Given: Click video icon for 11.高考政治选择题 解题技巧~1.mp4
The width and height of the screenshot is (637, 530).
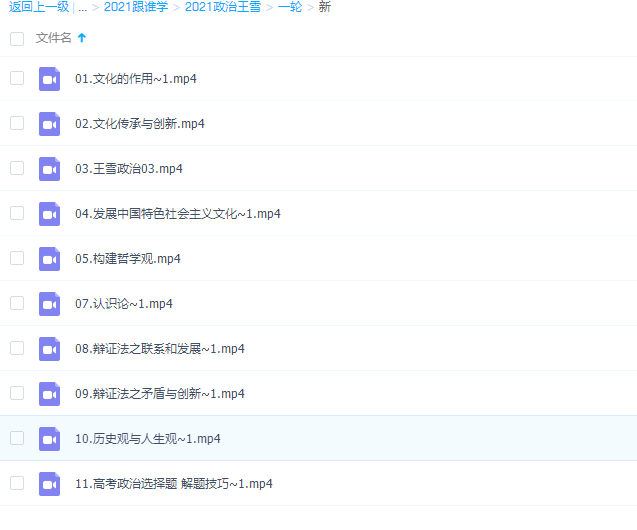Looking at the screenshot, I should pos(49,484).
